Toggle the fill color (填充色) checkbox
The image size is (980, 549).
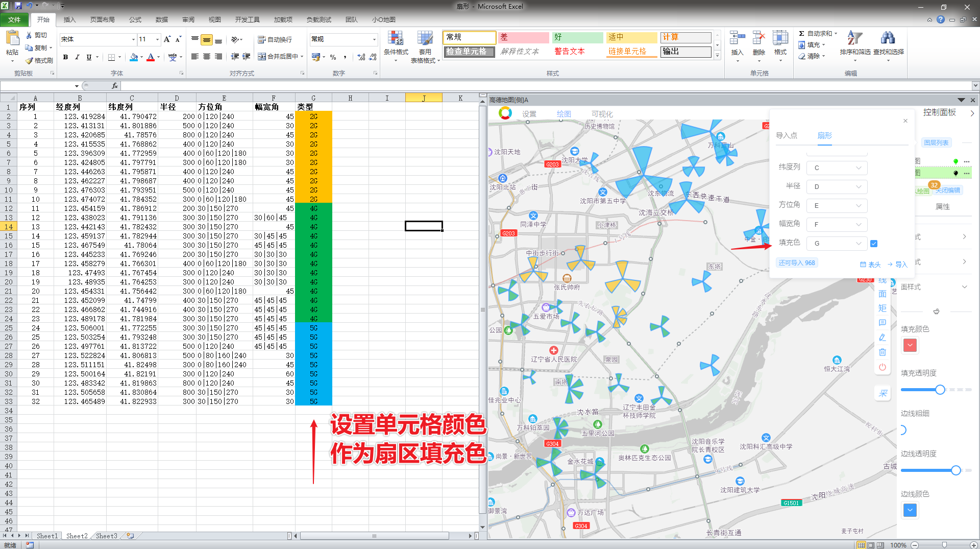[x=874, y=244]
